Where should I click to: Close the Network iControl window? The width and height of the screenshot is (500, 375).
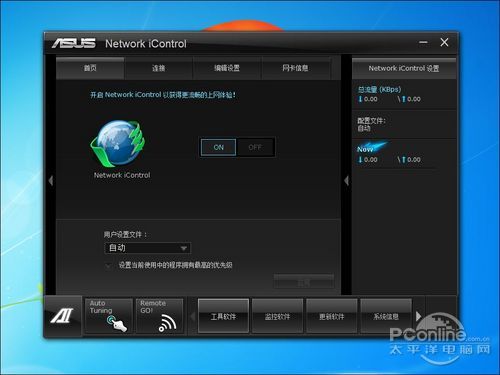coord(444,42)
